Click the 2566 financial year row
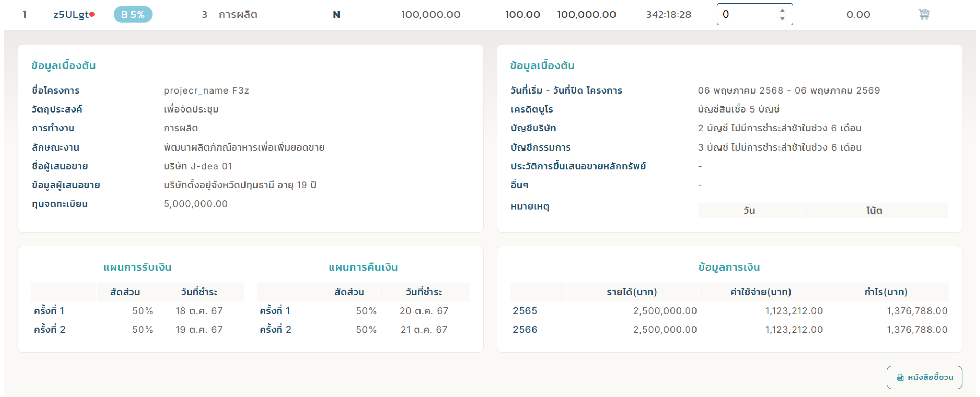 730,329
